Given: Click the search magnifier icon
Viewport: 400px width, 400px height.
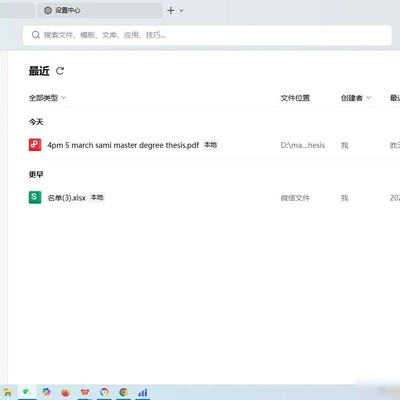Looking at the screenshot, I should click(36, 35).
